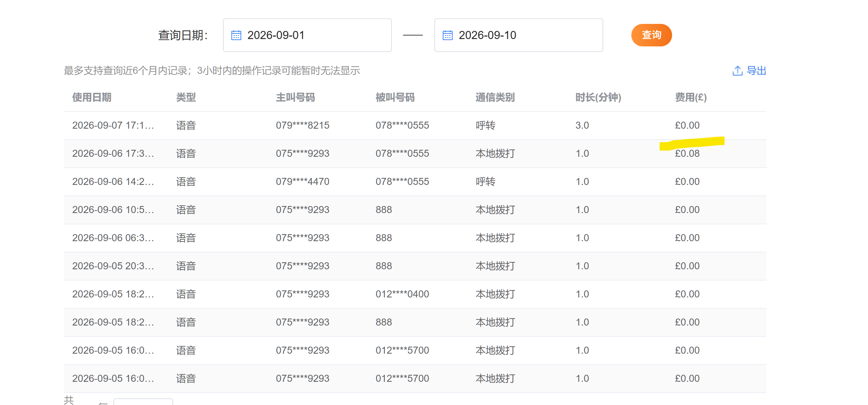Click 呼转 in the 079****4470 row
The width and height of the screenshot is (868, 405).
[486, 182]
